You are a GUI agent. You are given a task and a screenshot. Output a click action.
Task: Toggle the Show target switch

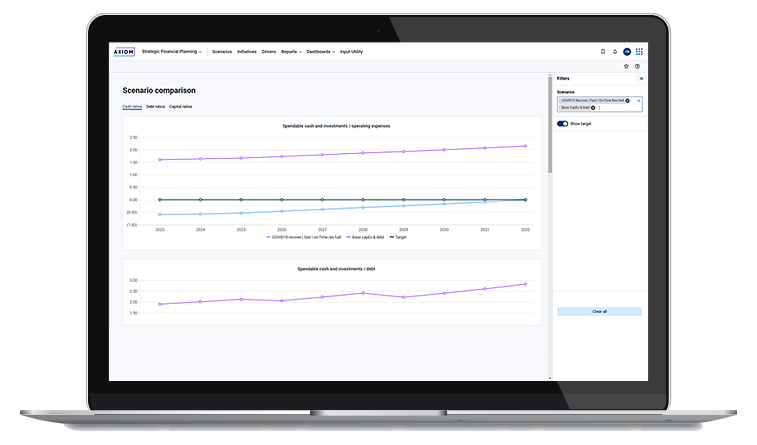(562, 124)
